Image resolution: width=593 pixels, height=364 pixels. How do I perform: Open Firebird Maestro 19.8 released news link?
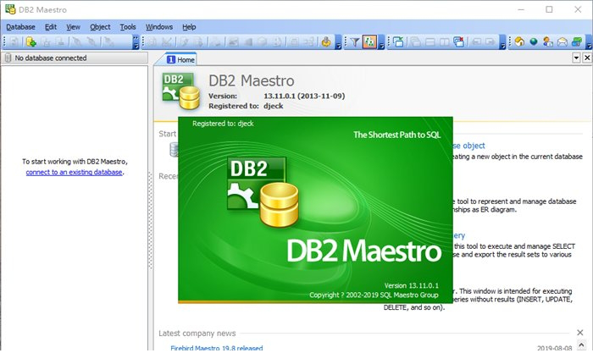[x=216, y=348]
